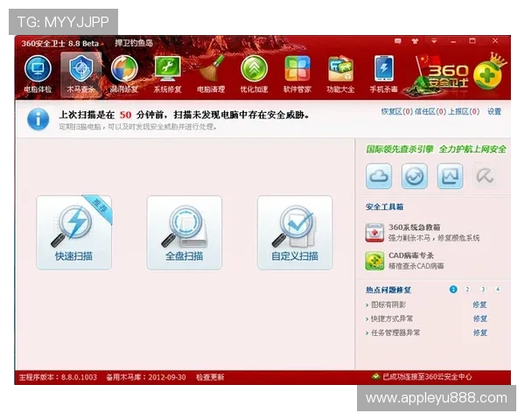Viewport: 525px width, 420px height.
Task: Select the 图标有阴影 issue text
Action: point(388,304)
